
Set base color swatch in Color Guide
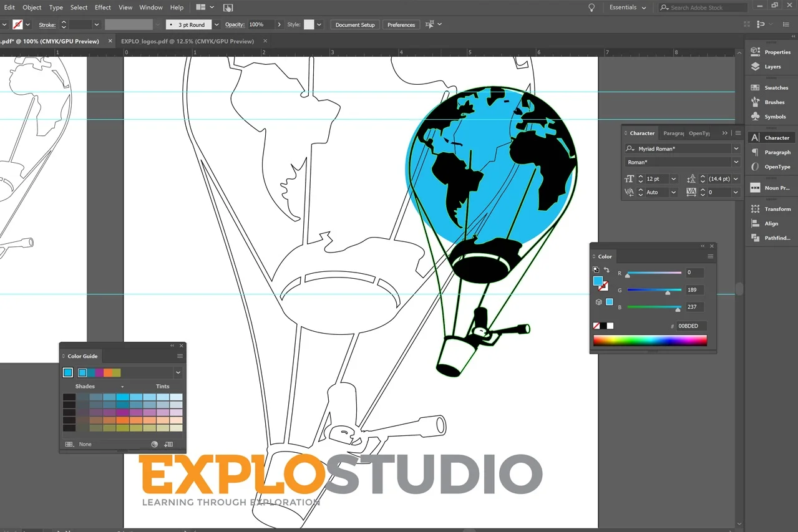pos(68,373)
